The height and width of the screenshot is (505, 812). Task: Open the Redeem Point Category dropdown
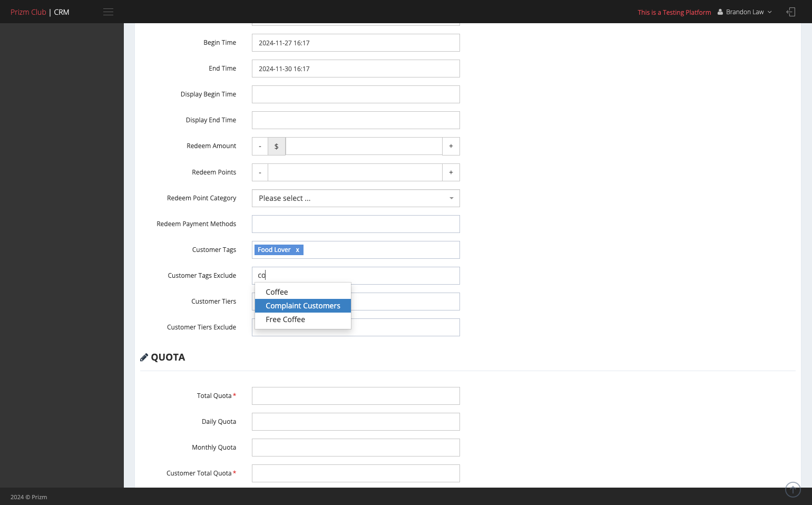click(x=356, y=198)
